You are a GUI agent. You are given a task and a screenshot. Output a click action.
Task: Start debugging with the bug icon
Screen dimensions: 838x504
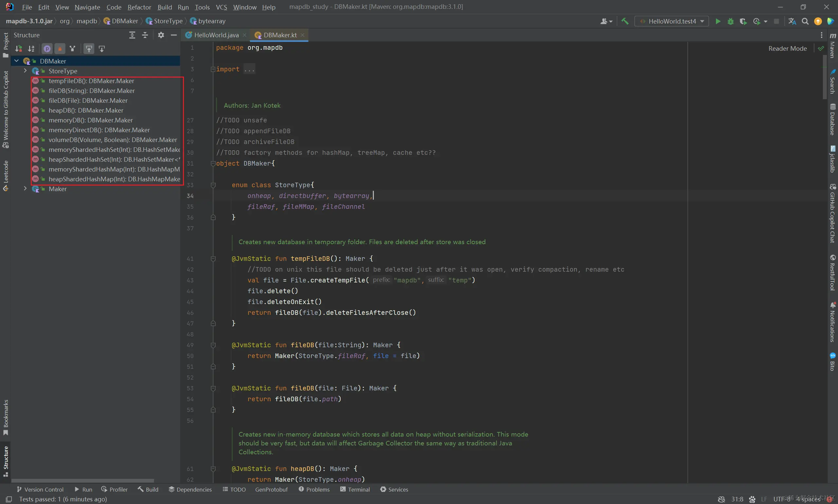(x=730, y=21)
